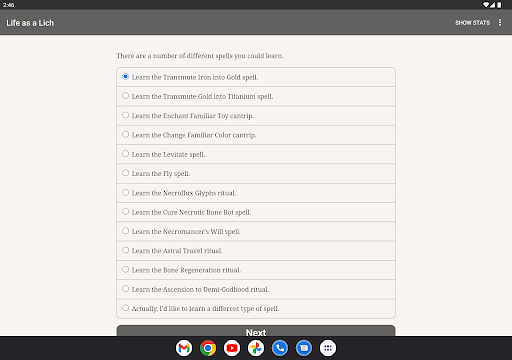Select the Fly spell radio button
The height and width of the screenshot is (360, 512).
(x=125, y=173)
